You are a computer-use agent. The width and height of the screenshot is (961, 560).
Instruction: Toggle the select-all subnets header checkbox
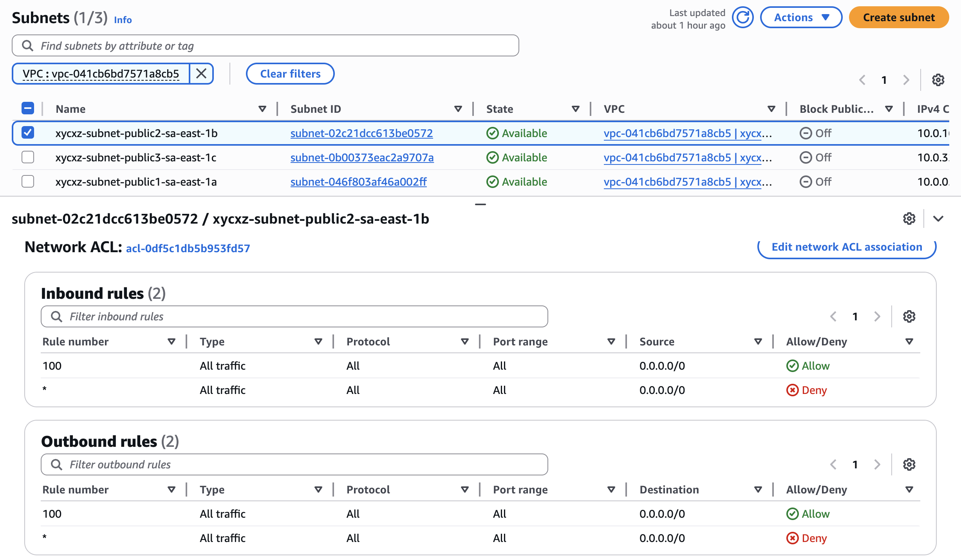28,108
